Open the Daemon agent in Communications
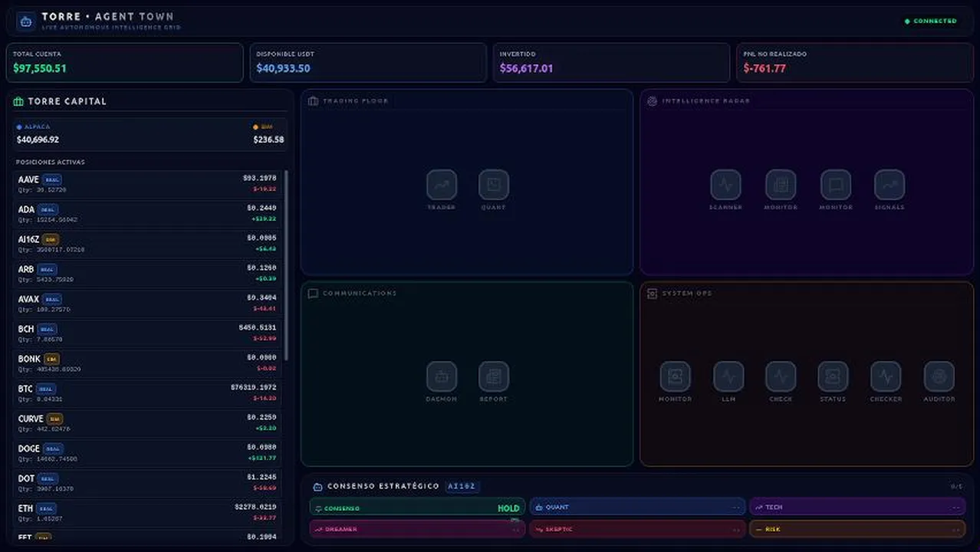The image size is (980, 552). pyautogui.click(x=442, y=376)
